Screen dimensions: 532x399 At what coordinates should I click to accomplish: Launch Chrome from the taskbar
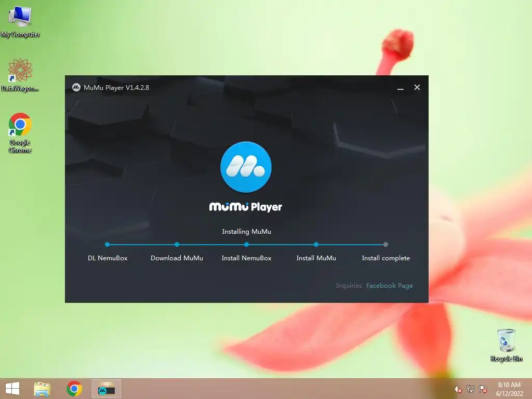click(x=74, y=389)
